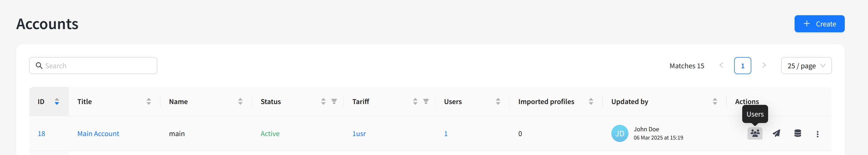Focus the Search accounts input field
The width and height of the screenshot is (868, 155).
(x=98, y=66)
